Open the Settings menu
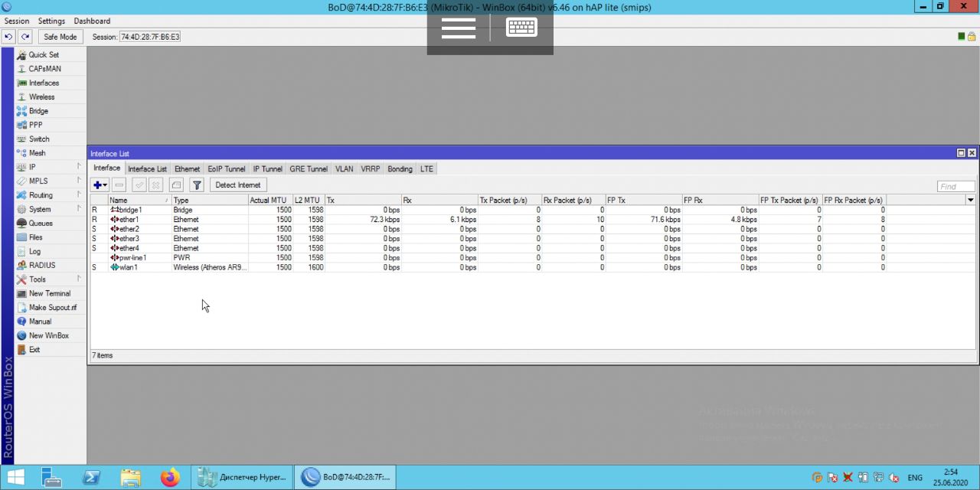 pyautogui.click(x=51, y=21)
